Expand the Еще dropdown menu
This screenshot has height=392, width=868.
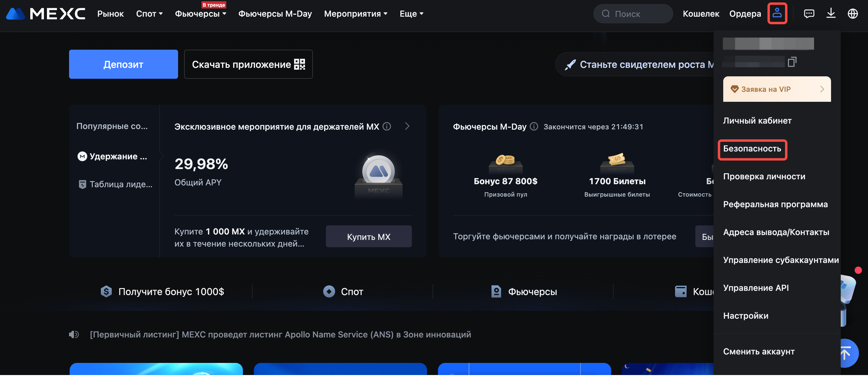pyautogui.click(x=411, y=14)
